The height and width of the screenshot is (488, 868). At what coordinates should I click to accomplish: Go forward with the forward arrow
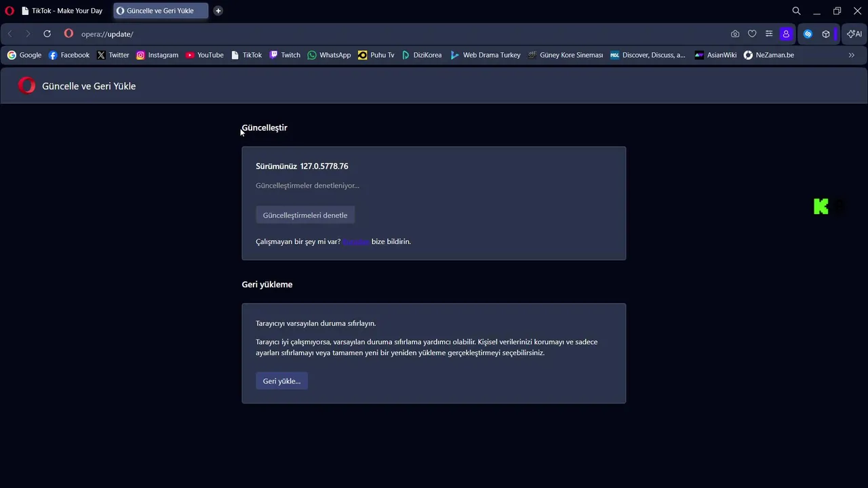click(x=28, y=34)
